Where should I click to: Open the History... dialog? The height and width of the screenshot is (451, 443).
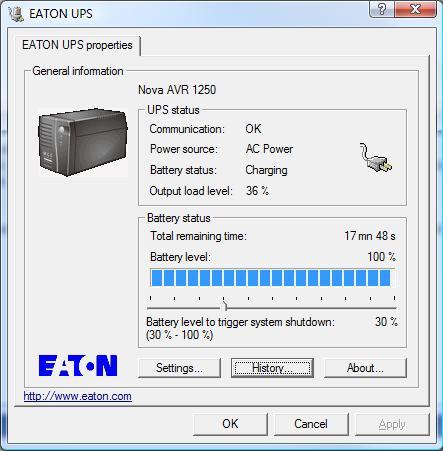click(x=272, y=368)
